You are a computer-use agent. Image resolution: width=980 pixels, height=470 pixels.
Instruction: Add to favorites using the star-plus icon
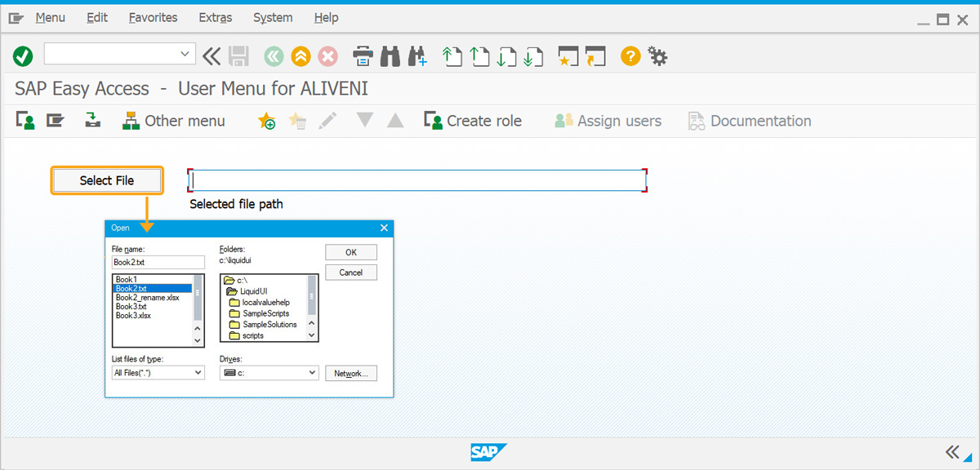click(266, 121)
